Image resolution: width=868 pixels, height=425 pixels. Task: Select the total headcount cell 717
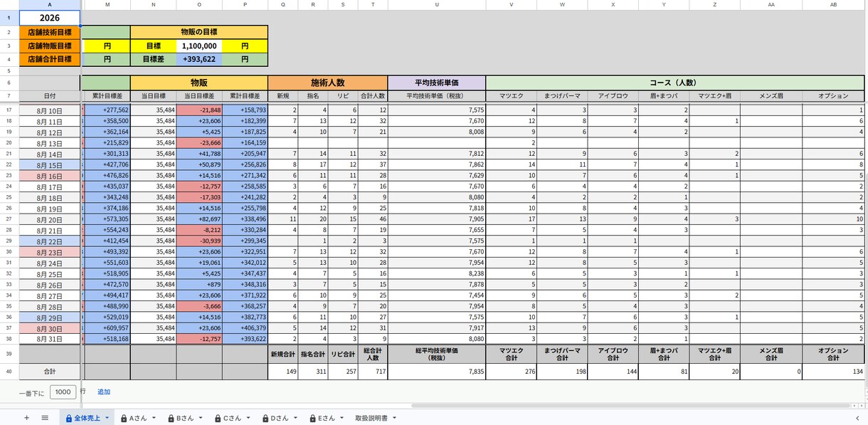(x=372, y=371)
